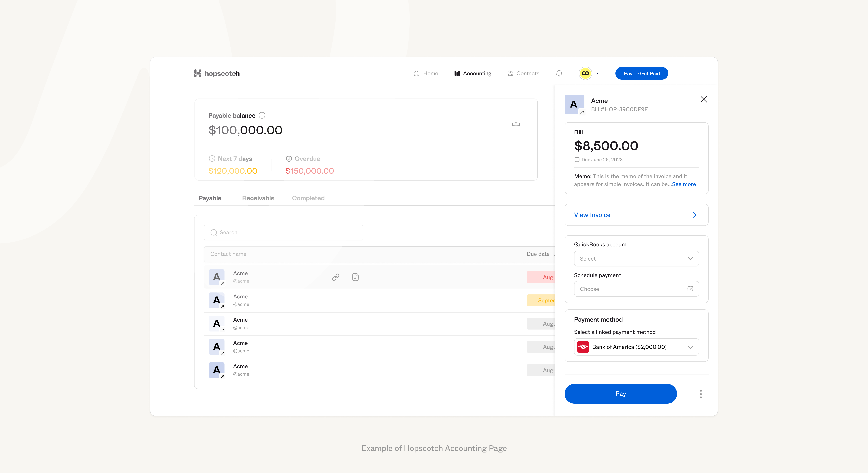The height and width of the screenshot is (473, 868).
Task: Click the download icon near Payable balance
Action: coord(516,123)
